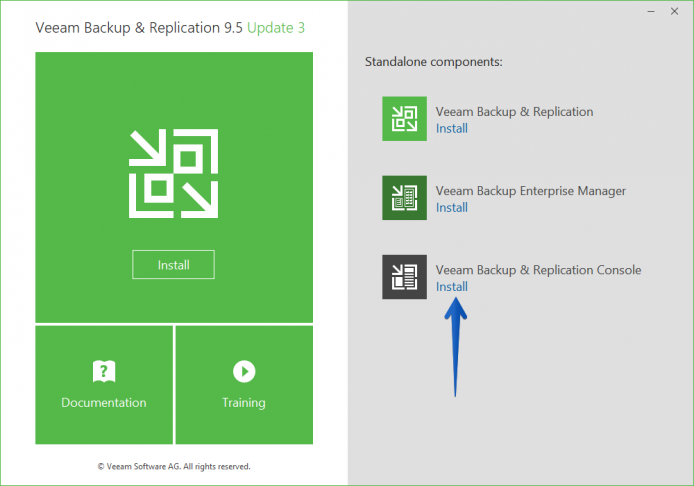This screenshot has width=694, height=486.
Task: Click the Backup & Replication Console icon
Action: (x=405, y=277)
